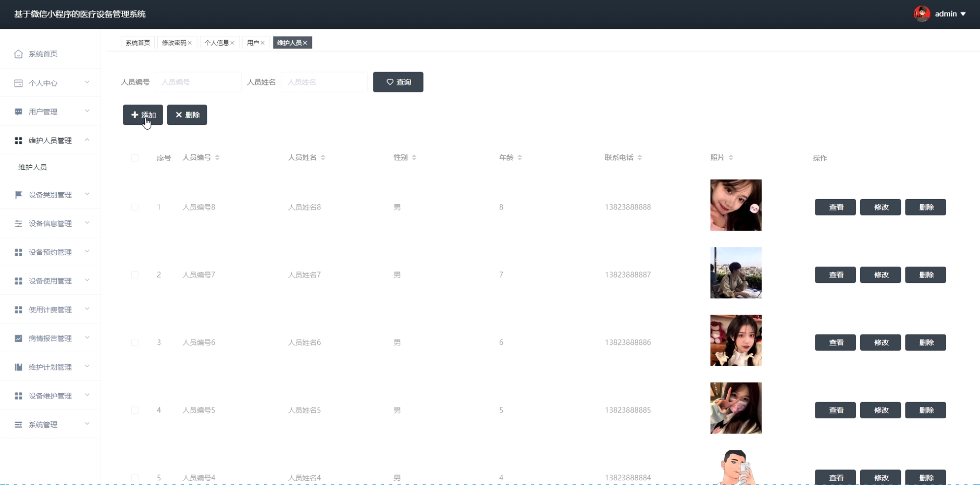This screenshot has height=485, width=980.
Task: Click 修改 for 人员编号7
Action: [x=880, y=275]
